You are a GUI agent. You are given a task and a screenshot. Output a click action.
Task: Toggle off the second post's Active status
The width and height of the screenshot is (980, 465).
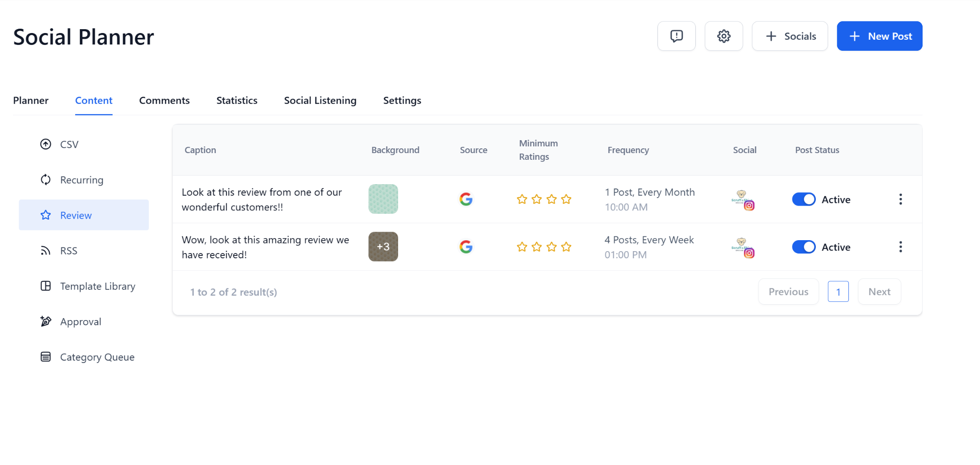[x=803, y=247]
